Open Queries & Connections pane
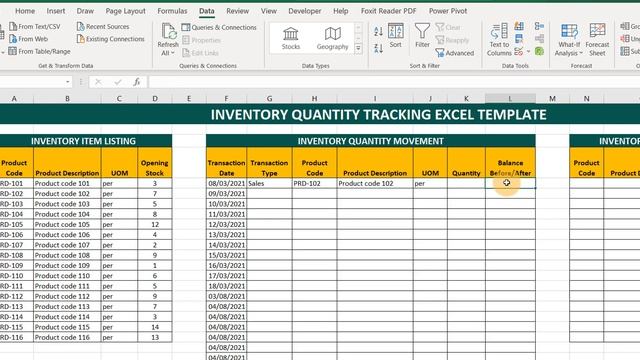This screenshot has width=640, height=360. coord(219,27)
